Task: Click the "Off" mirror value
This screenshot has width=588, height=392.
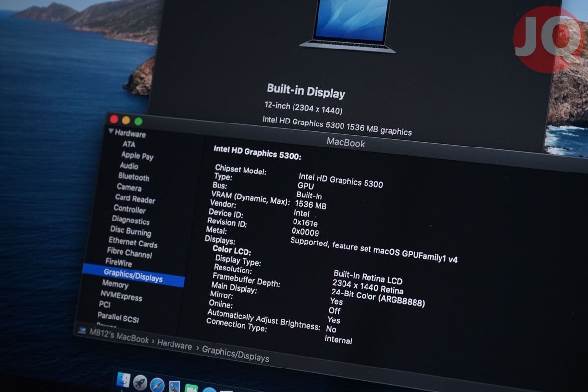Action: point(334,311)
